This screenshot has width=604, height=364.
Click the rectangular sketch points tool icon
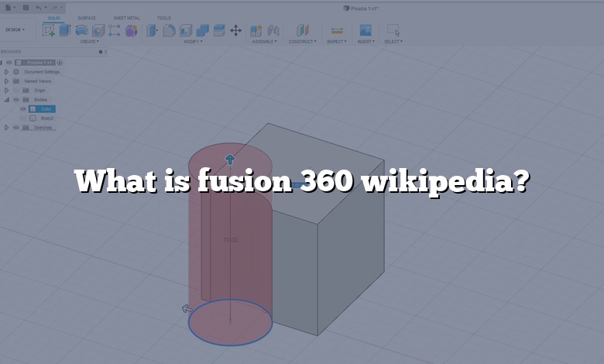click(115, 30)
